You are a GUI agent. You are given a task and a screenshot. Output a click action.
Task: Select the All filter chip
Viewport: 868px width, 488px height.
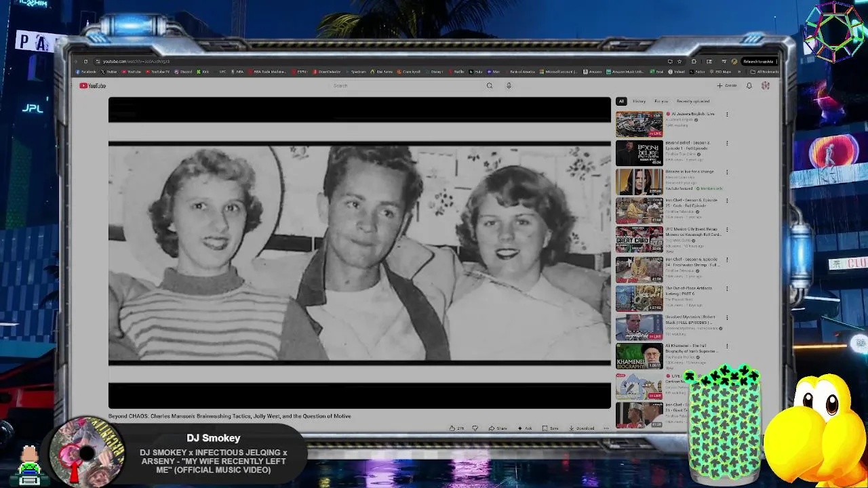point(621,101)
